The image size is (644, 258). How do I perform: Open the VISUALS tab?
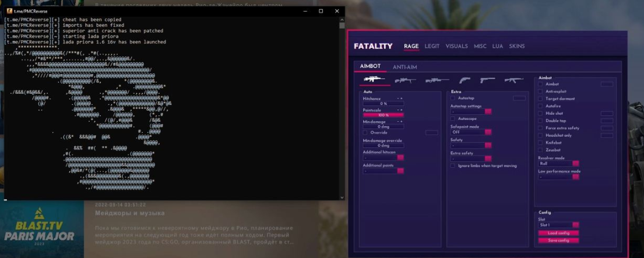tap(457, 47)
